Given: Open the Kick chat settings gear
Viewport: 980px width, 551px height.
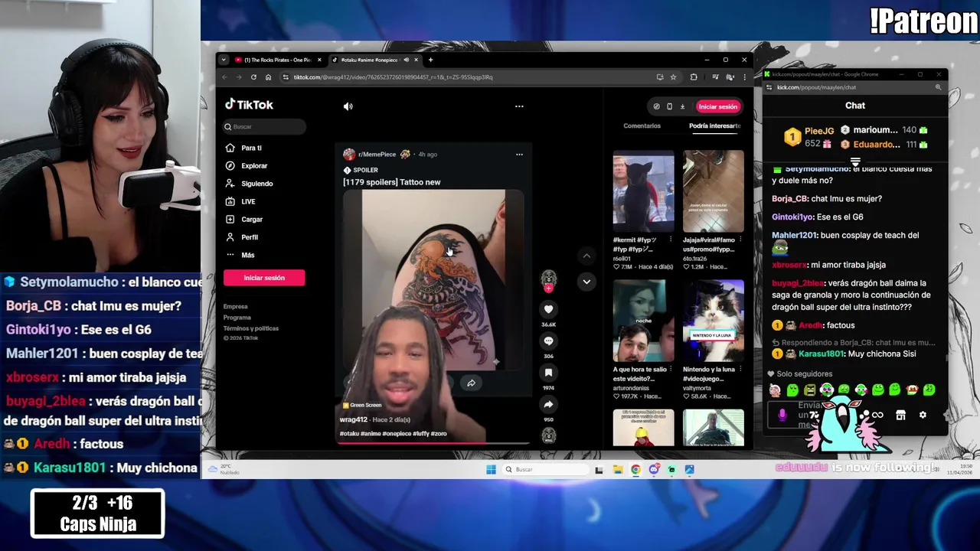Looking at the screenshot, I should [923, 415].
